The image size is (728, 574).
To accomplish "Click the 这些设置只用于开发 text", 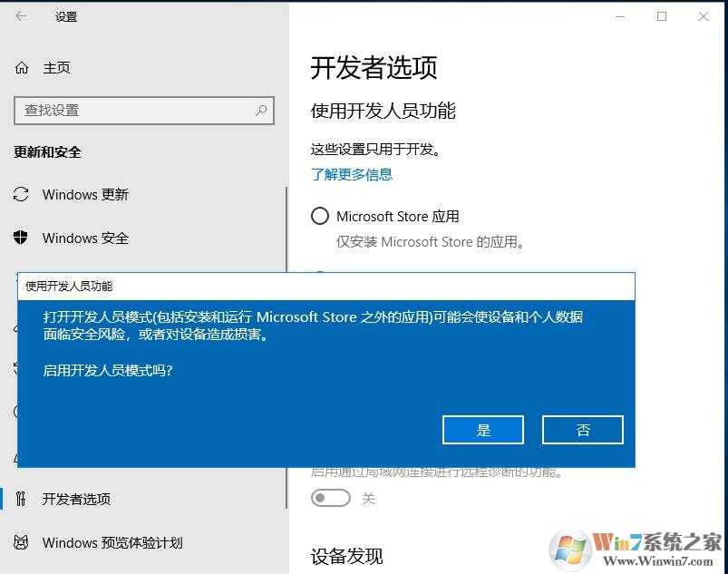I will click(375, 150).
